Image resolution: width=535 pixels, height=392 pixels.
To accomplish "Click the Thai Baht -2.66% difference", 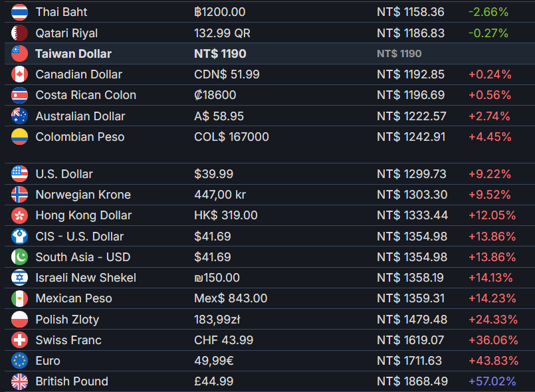I will click(x=488, y=12).
